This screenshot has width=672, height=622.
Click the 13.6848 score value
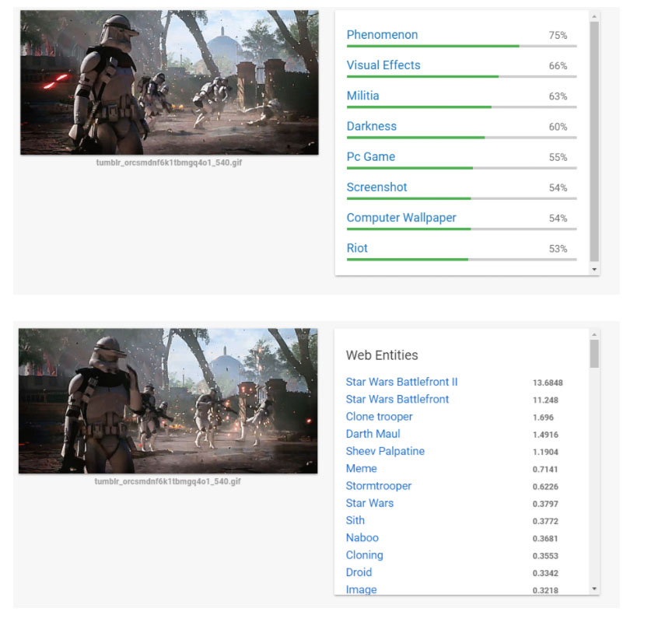pyautogui.click(x=548, y=383)
